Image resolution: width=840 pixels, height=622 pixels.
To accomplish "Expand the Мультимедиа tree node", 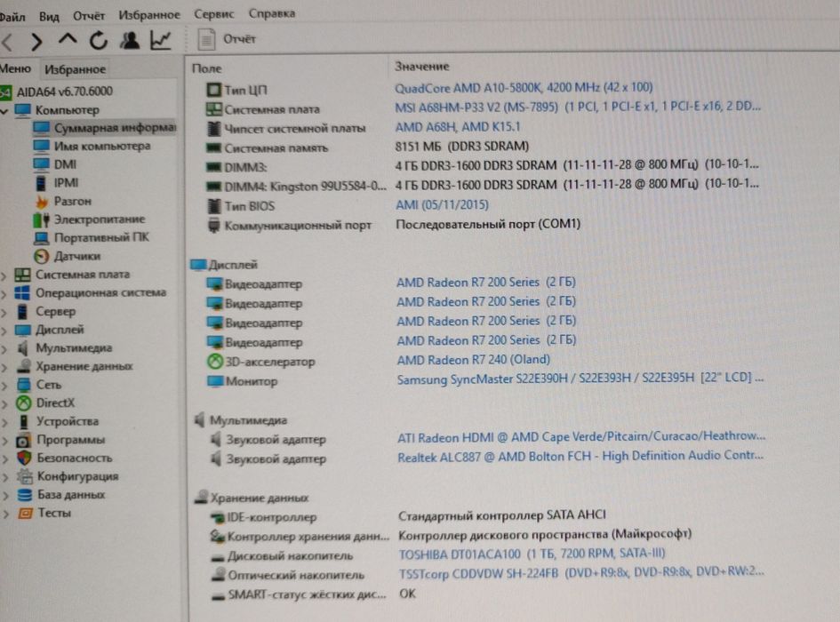I will (x=4, y=349).
